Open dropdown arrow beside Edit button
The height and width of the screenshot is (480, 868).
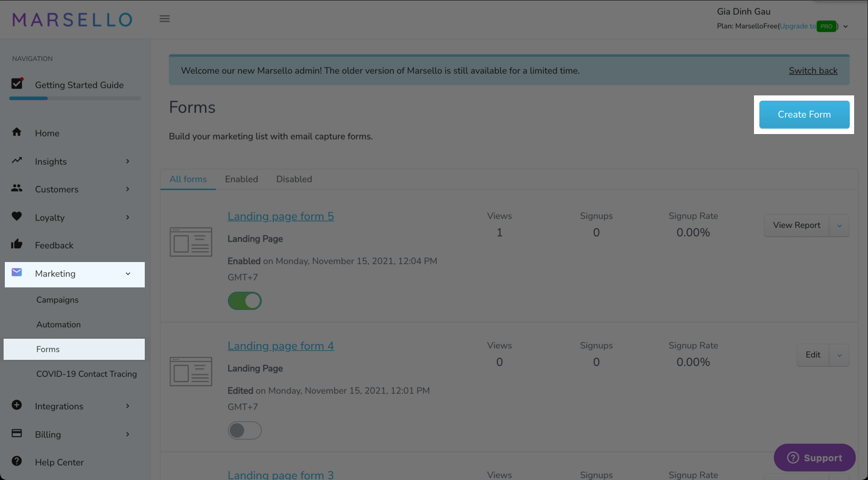click(x=839, y=355)
